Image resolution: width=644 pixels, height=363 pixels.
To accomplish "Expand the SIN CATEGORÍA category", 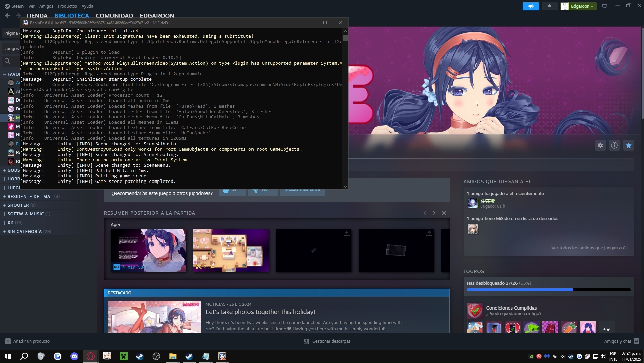I will point(4,231).
